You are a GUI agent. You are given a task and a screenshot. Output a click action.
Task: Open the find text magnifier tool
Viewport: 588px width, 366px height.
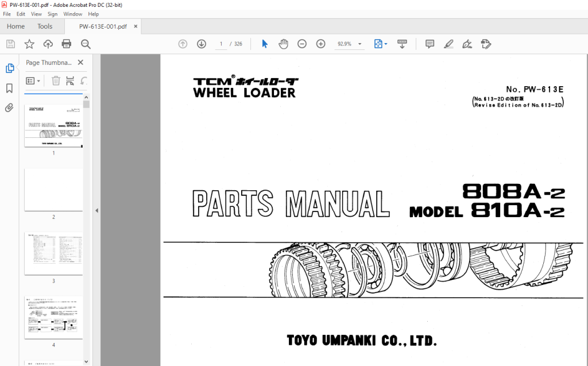(x=86, y=44)
